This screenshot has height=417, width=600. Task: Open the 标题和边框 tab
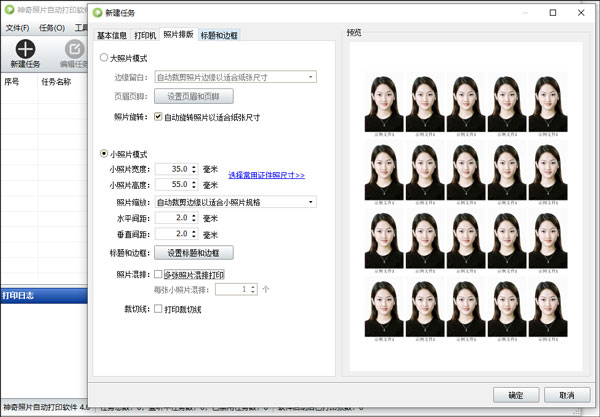[x=220, y=34]
